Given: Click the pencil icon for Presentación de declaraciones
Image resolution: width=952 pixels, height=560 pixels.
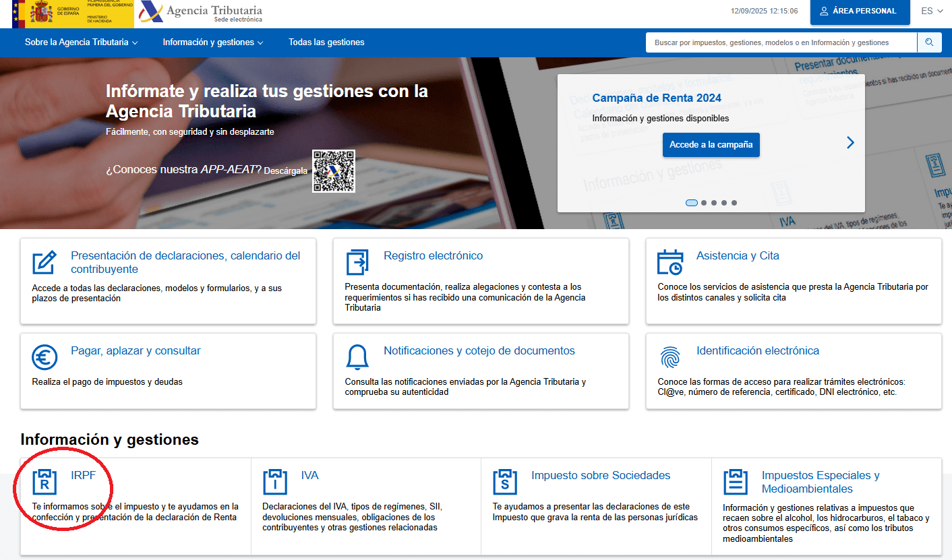Looking at the screenshot, I should coord(44,262).
